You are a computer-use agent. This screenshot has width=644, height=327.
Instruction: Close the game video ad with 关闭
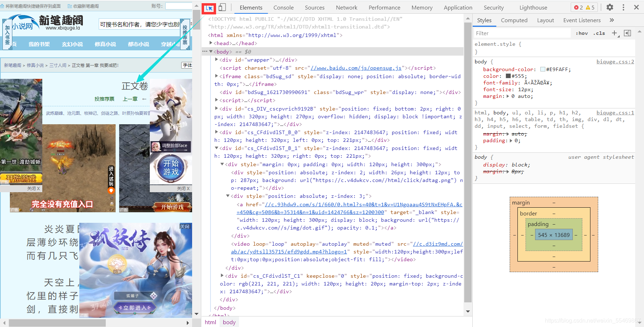pyautogui.click(x=185, y=226)
